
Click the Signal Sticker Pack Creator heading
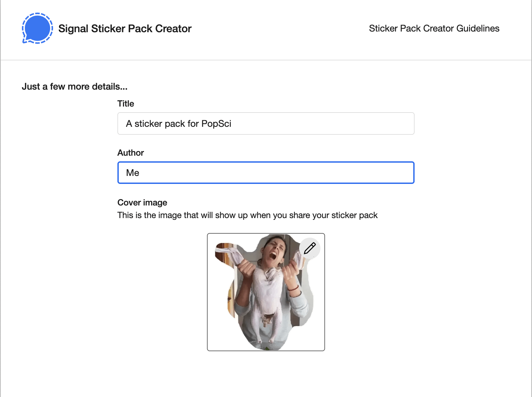pyautogui.click(x=125, y=29)
